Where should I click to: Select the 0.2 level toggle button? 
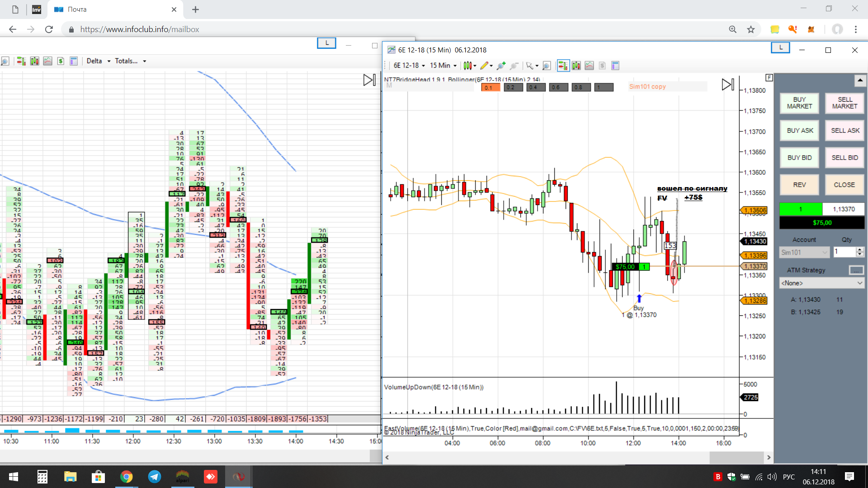pyautogui.click(x=514, y=87)
